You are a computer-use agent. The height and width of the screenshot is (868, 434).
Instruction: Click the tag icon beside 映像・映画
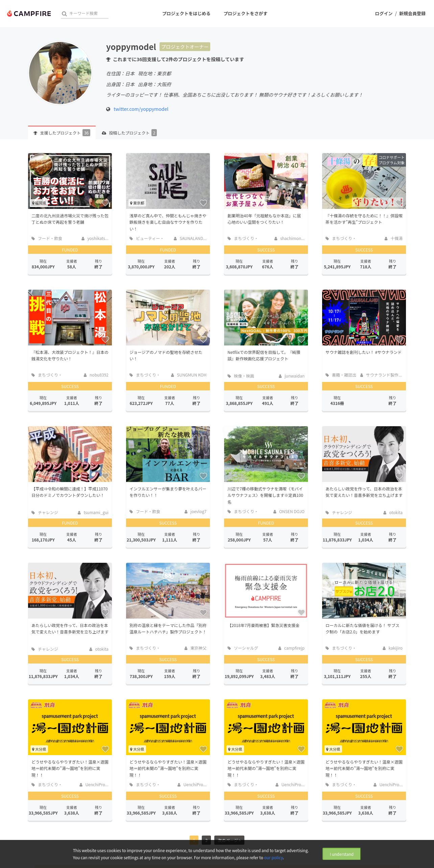coord(229,376)
